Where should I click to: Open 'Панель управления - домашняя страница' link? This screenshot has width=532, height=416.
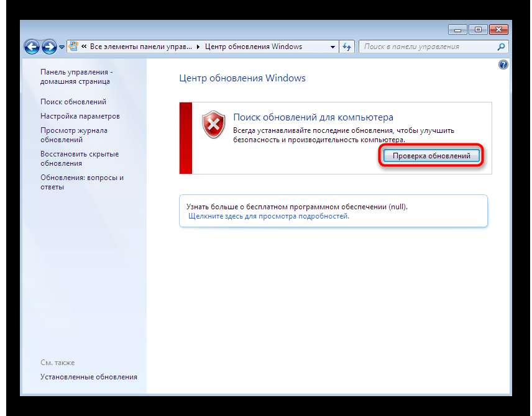click(76, 76)
